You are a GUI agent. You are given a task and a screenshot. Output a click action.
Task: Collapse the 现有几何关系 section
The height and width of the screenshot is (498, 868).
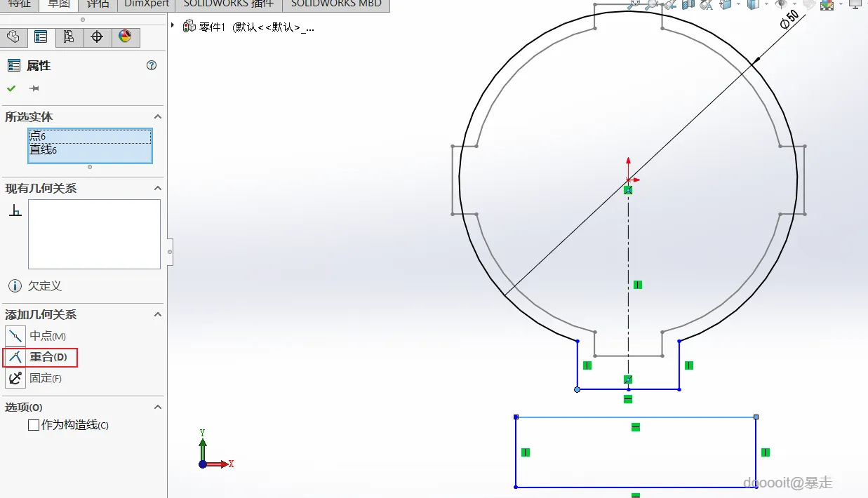point(158,189)
